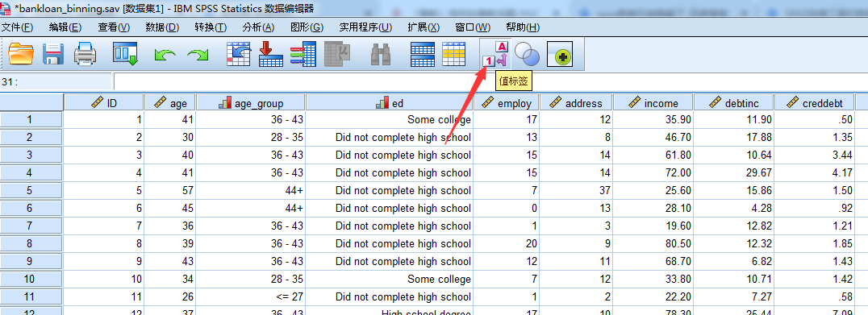Click income cell 61.80
This screenshot has height=315, width=868.
point(653,155)
